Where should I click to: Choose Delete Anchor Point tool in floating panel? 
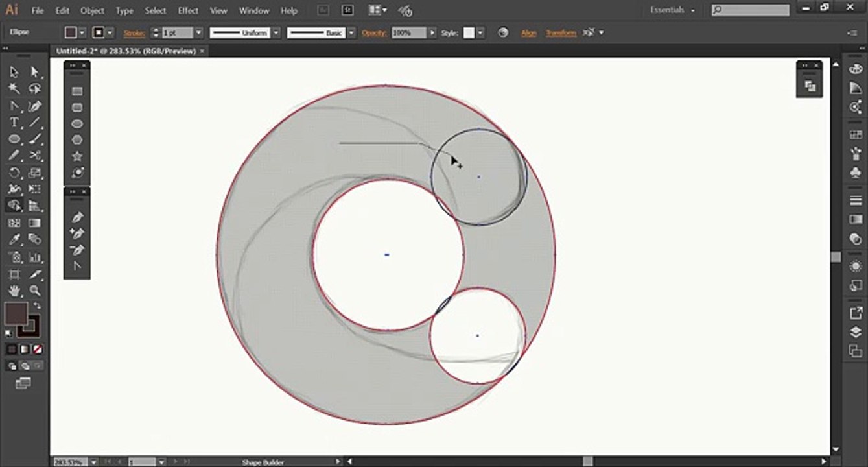tap(77, 250)
